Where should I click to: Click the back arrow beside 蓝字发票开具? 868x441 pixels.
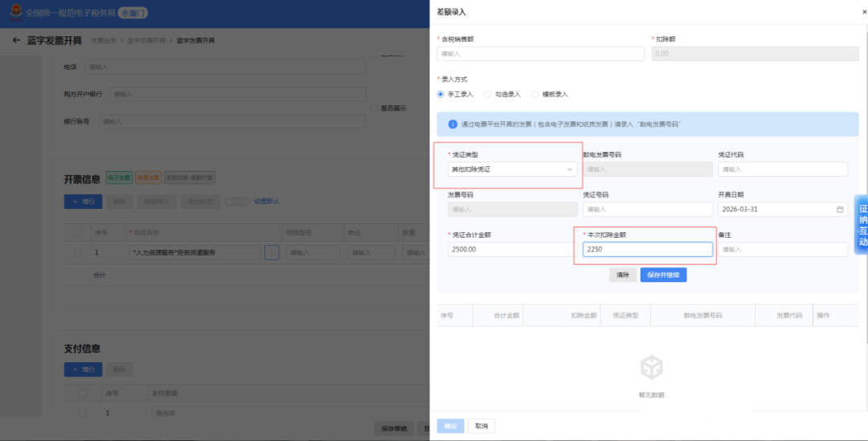point(16,40)
